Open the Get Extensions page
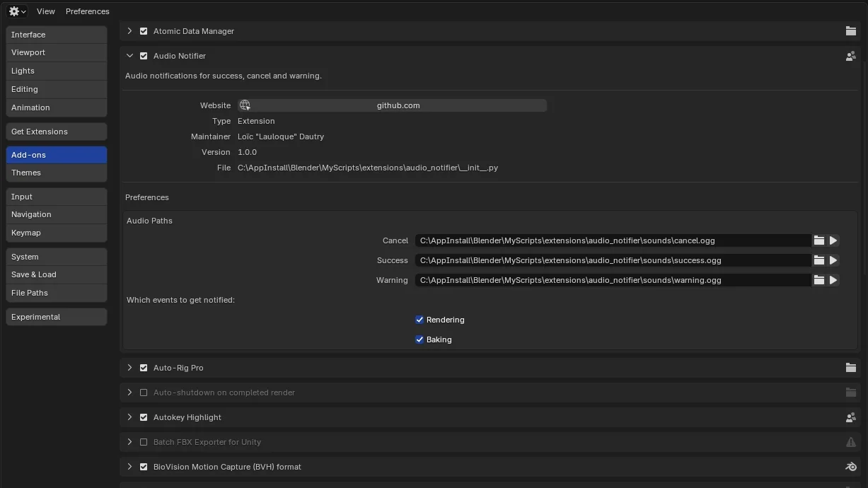 (x=39, y=131)
